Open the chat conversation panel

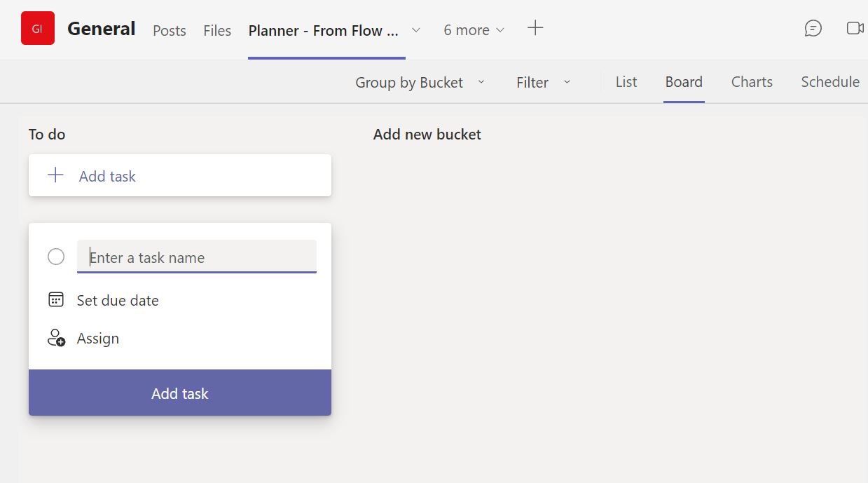813,28
